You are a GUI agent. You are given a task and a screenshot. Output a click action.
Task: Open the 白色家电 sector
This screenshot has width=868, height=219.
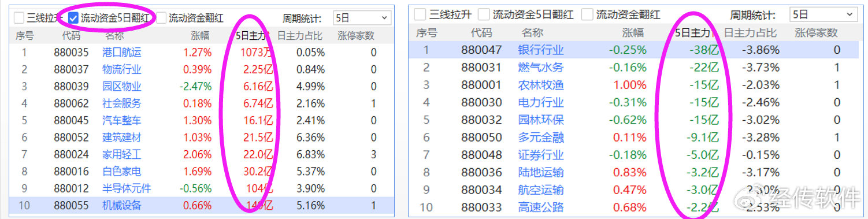(122, 172)
